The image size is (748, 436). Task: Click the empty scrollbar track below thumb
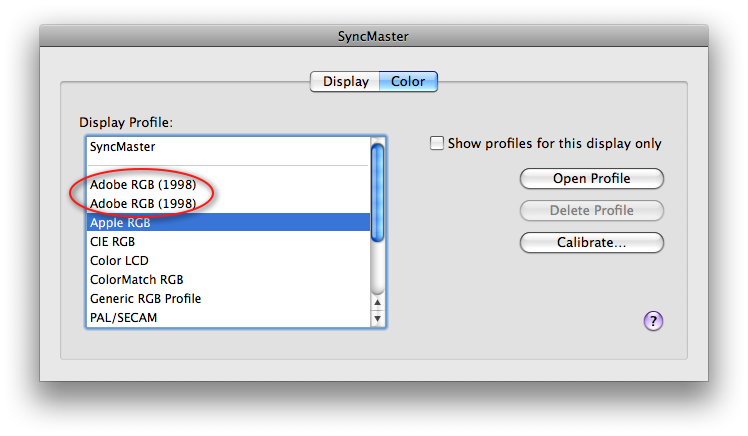377,268
